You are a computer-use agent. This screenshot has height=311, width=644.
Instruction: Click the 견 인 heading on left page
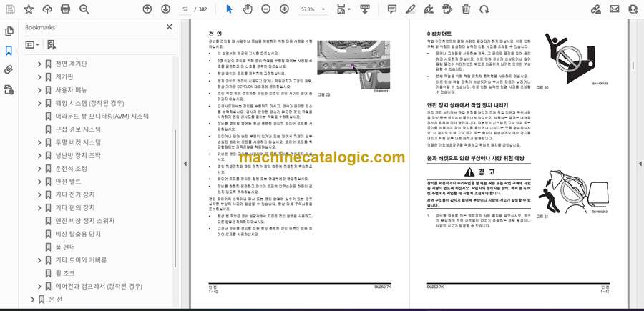[x=215, y=34]
